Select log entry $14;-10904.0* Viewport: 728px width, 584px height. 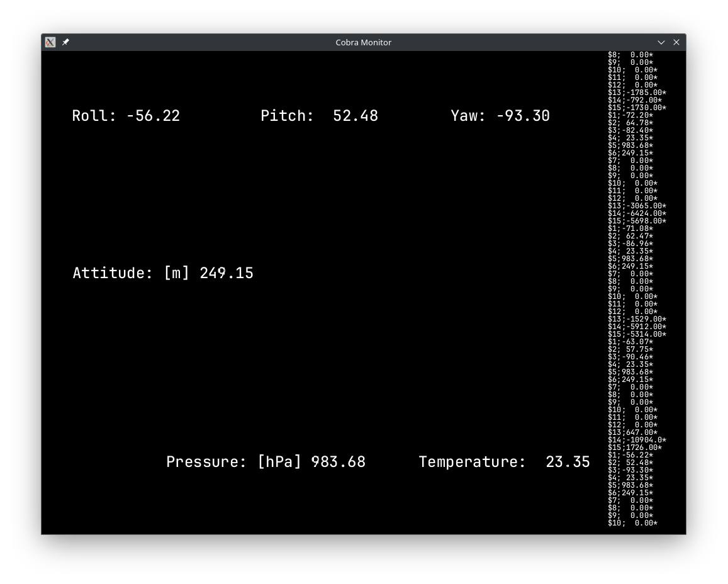pyautogui.click(x=637, y=440)
